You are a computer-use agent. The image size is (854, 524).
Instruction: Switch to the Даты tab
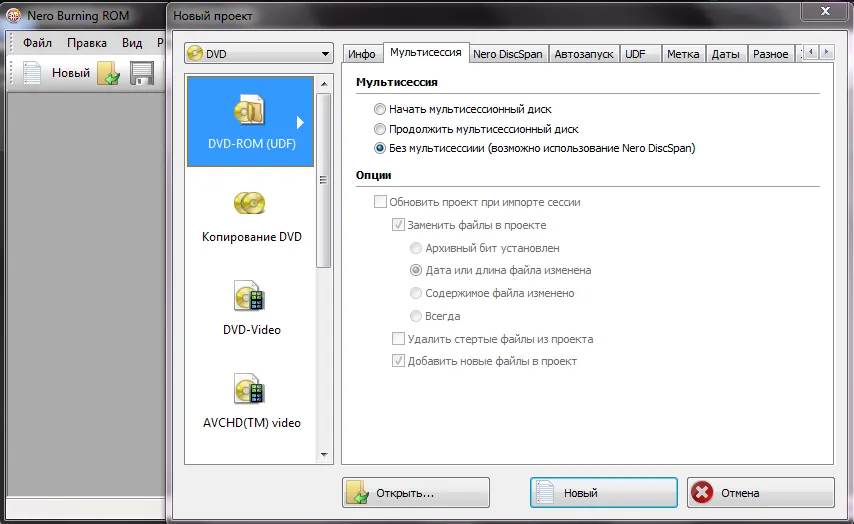[x=725, y=54]
